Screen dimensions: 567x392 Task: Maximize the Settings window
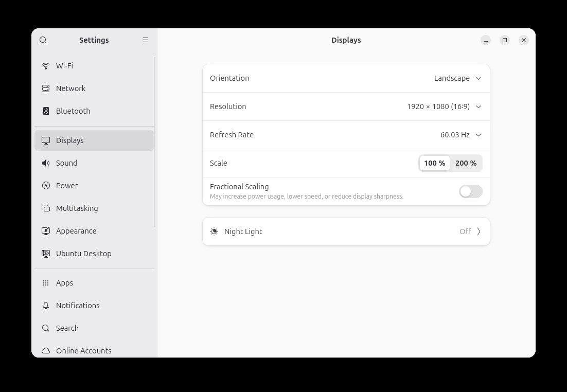(505, 40)
